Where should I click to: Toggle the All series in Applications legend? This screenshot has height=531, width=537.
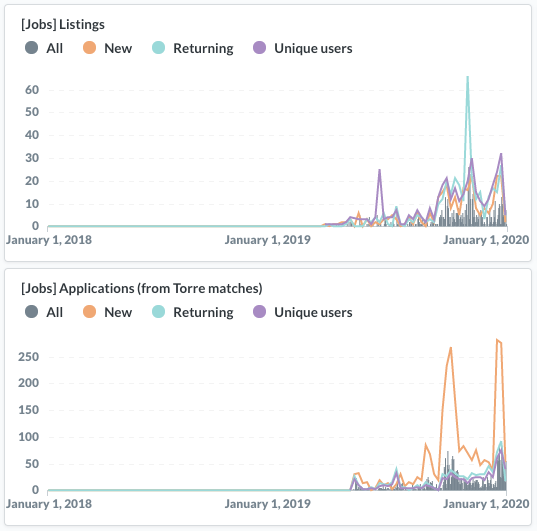pos(44,312)
